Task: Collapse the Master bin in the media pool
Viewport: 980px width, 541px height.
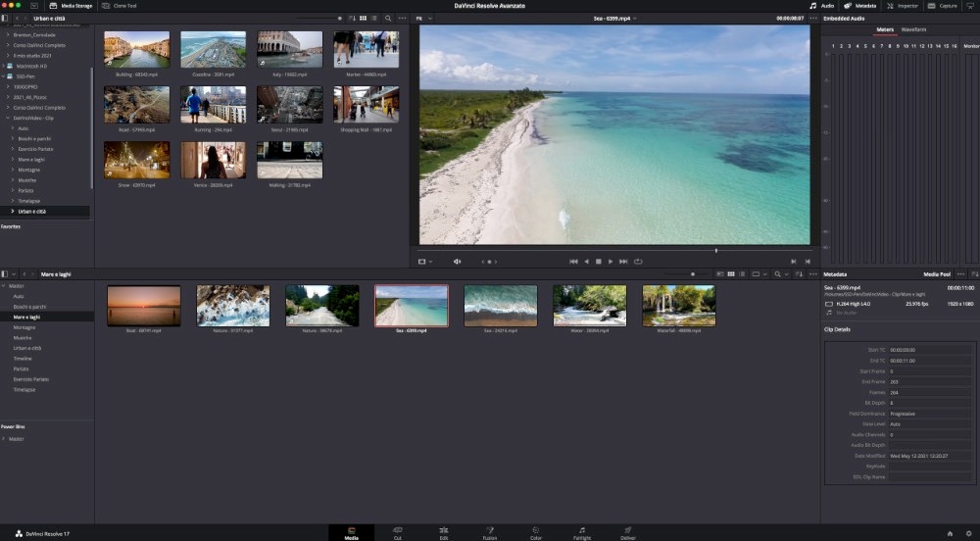Action: pos(4,285)
